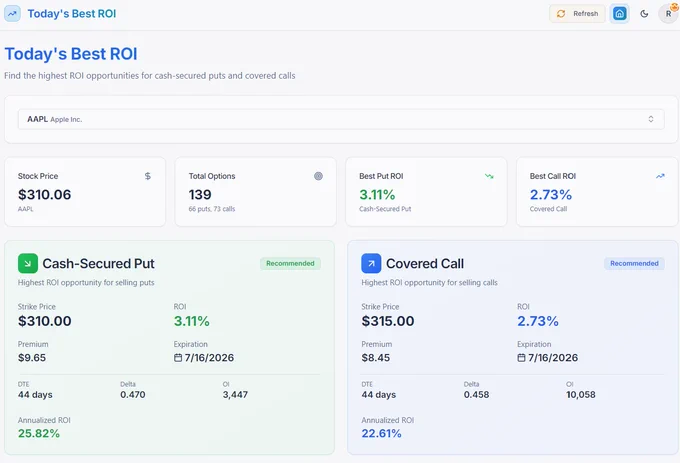
Task: Click the 7/16/2026 expiration in Covered Call
Action: pos(553,358)
